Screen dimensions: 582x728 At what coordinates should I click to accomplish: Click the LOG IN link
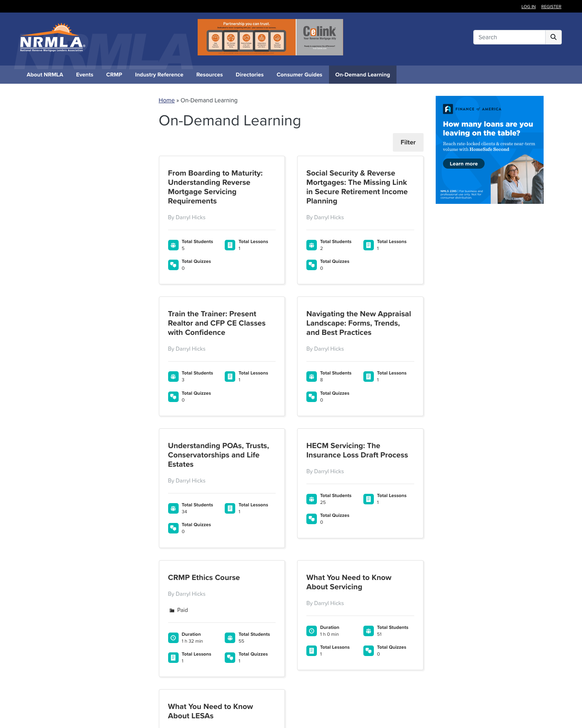point(528,6)
